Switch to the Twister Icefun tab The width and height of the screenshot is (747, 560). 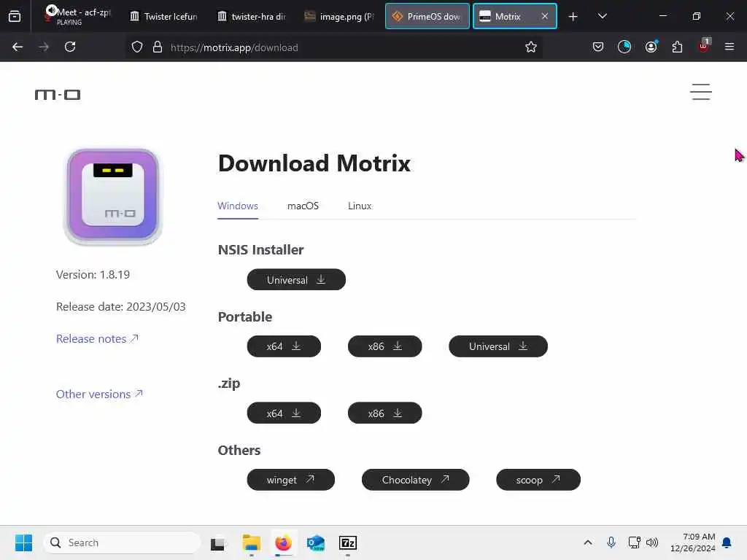(x=163, y=17)
